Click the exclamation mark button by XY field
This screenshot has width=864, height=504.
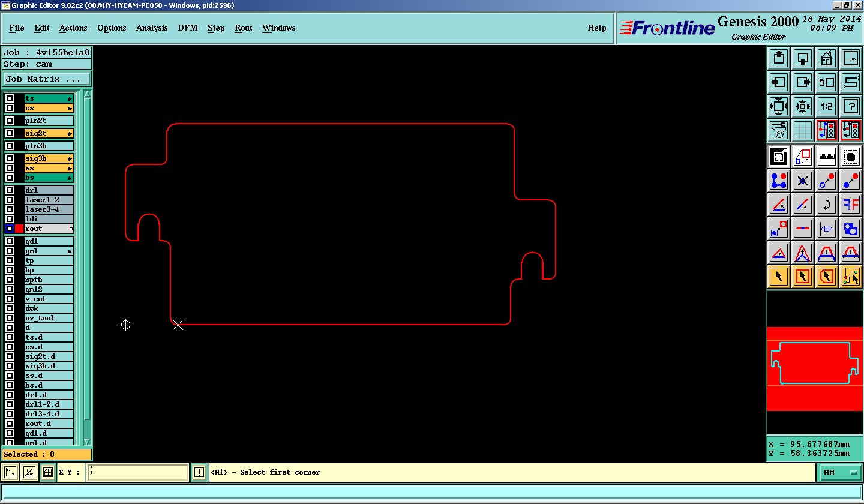click(199, 473)
